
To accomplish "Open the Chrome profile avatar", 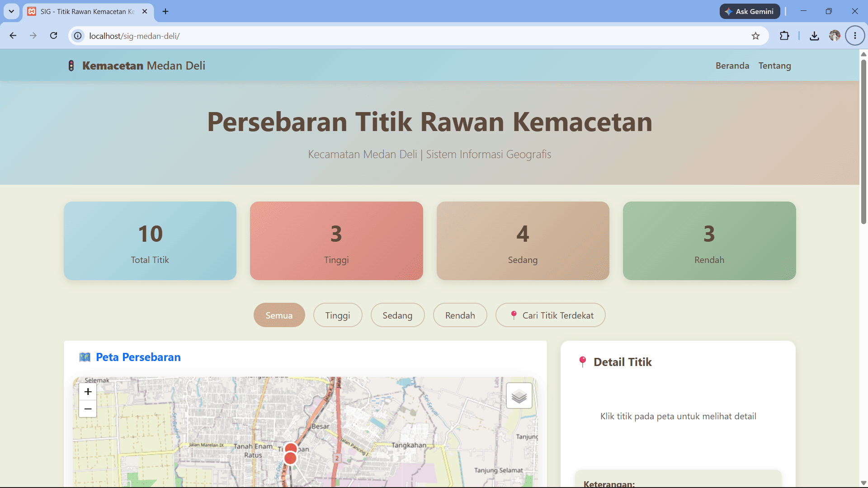I will coord(835,36).
